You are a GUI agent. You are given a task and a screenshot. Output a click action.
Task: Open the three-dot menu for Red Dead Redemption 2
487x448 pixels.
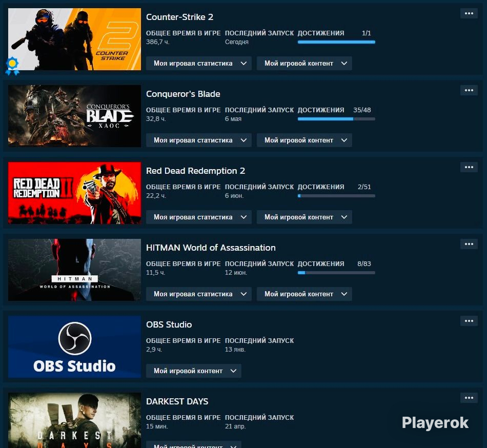point(469,167)
